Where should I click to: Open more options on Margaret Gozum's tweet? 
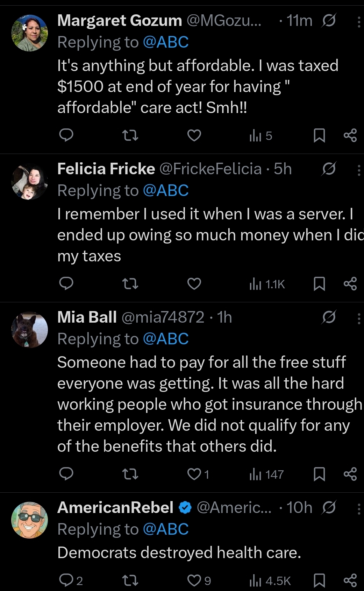click(359, 22)
